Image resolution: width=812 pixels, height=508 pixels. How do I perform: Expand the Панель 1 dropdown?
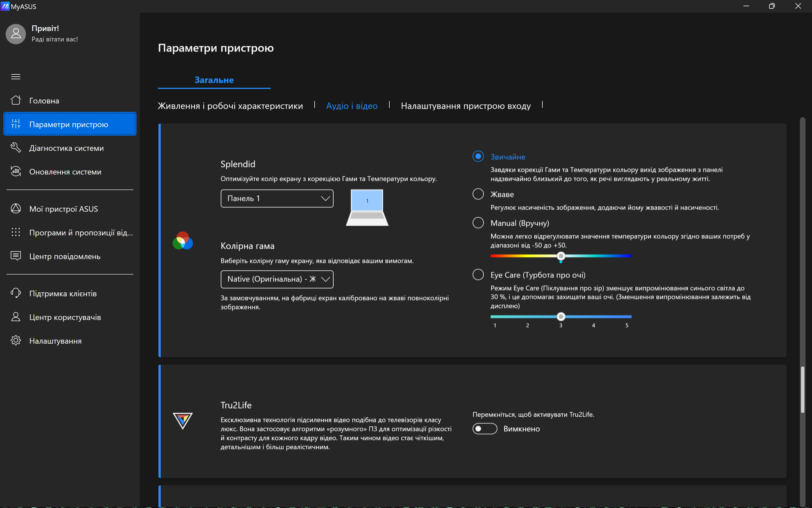coord(277,198)
